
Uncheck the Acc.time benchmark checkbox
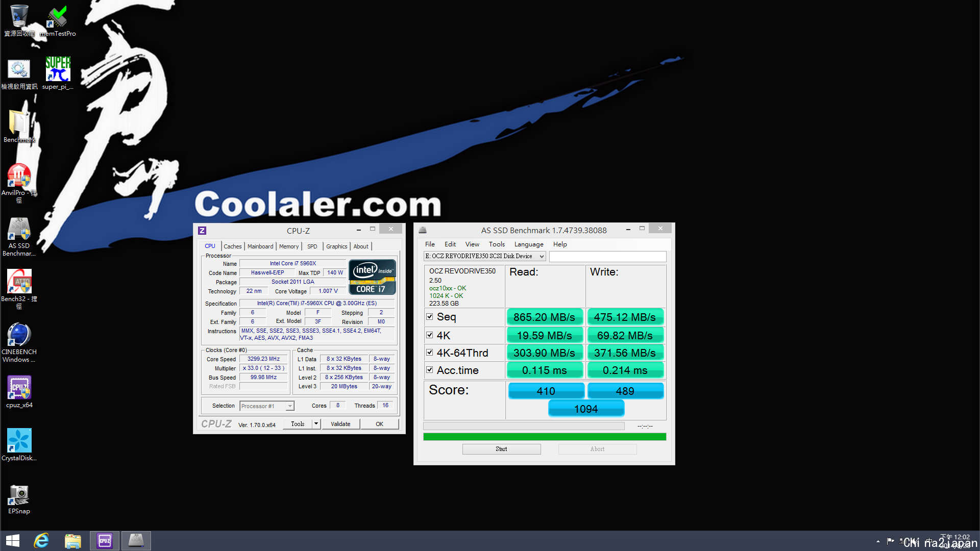[x=430, y=370]
